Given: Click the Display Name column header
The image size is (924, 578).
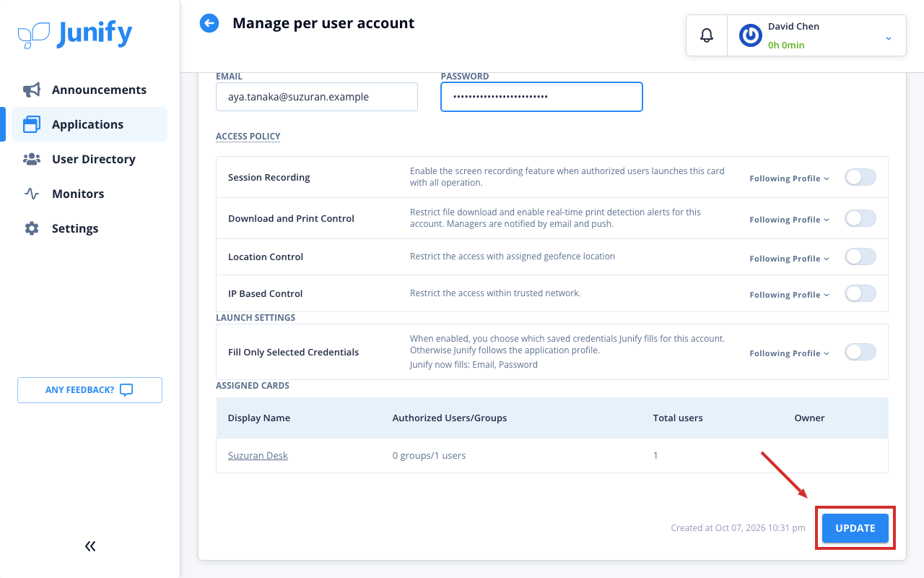Looking at the screenshot, I should tap(259, 418).
